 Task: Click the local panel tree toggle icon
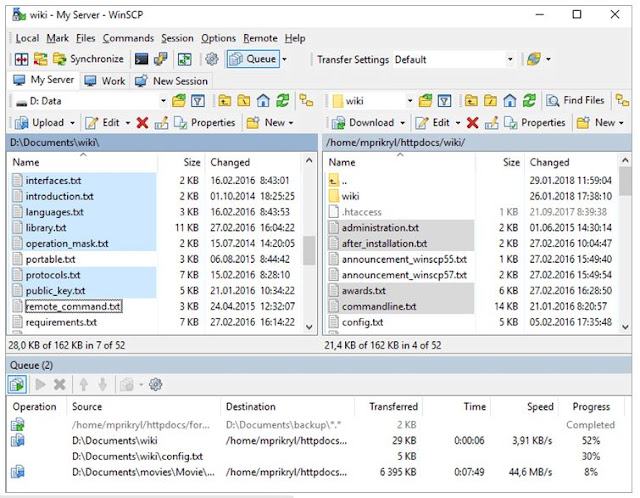(306, 100)
